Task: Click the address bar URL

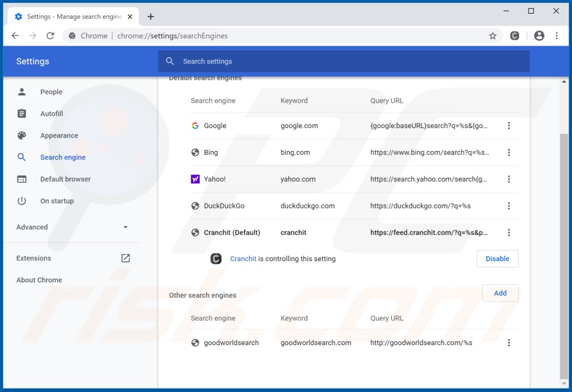Action: pos(172,35)
